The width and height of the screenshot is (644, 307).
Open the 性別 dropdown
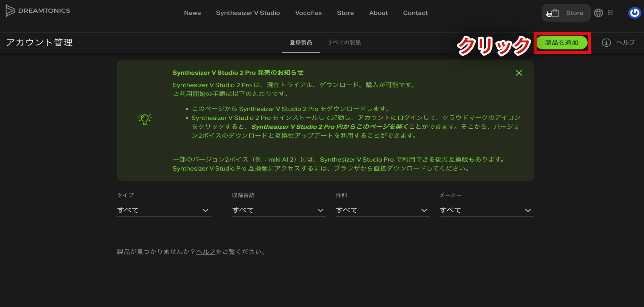[x=383, y=210]
